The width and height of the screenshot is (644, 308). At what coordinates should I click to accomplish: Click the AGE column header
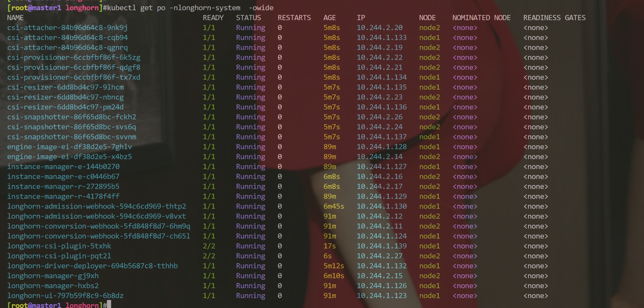point(330,18)
